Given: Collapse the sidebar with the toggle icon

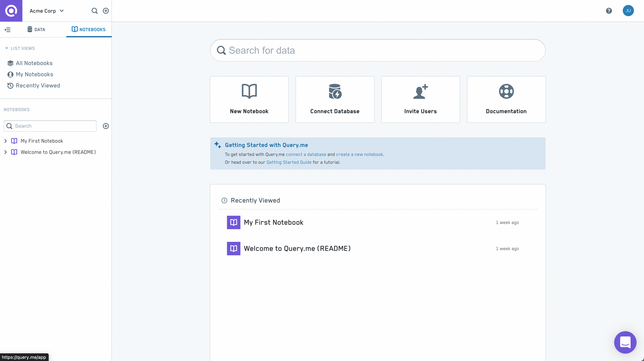Looking at the screenshot, I should coord(7,30).
